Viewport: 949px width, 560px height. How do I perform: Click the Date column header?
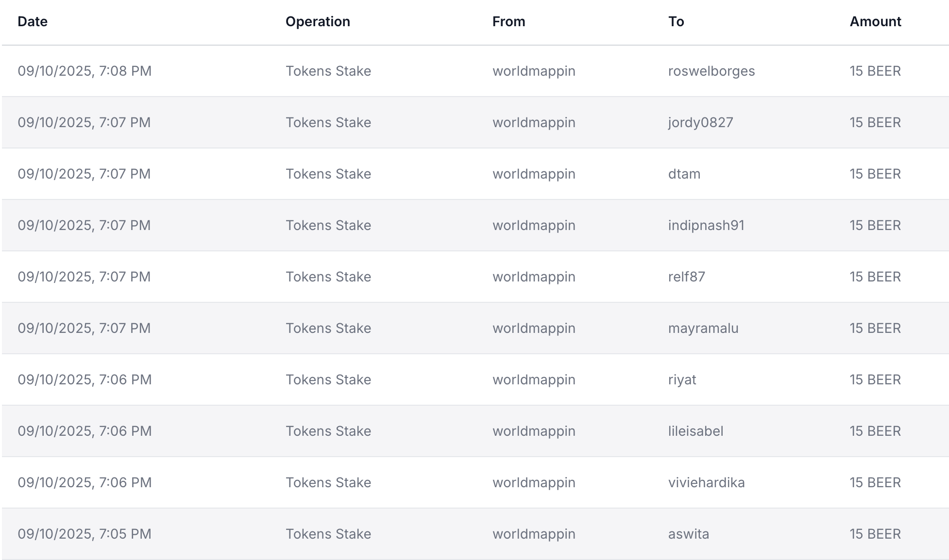coord(33,21)
